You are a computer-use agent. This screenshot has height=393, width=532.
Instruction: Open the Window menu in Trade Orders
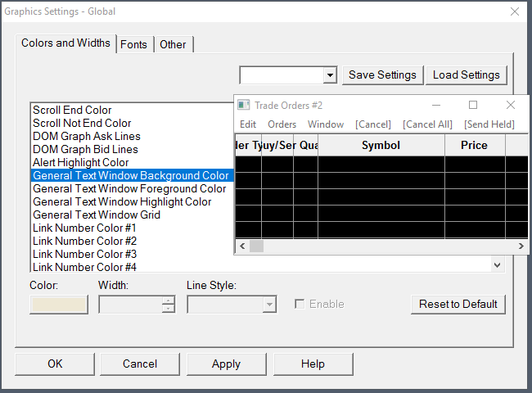pos(326,124)
